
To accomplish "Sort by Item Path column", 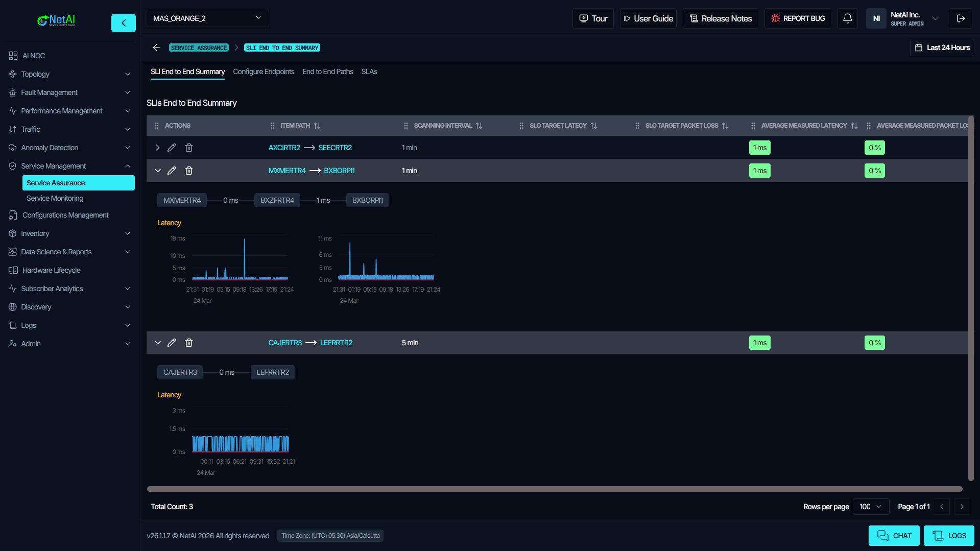I will coord(317,126).
